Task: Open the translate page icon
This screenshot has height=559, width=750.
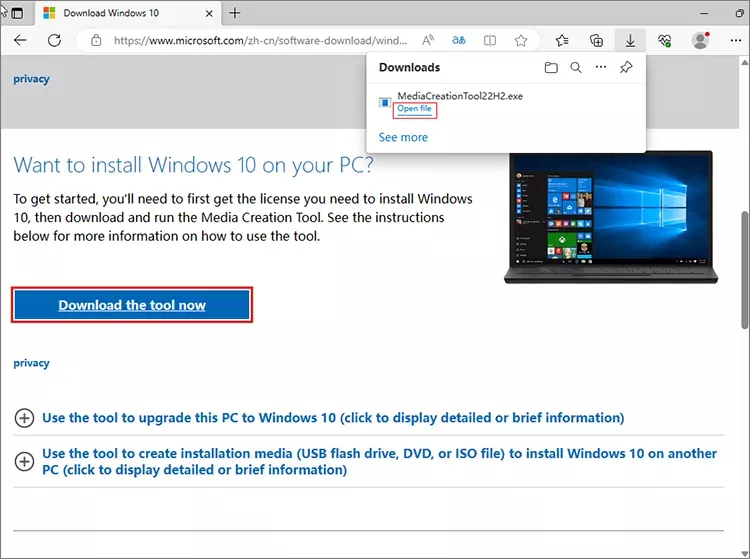Action: pyautogui.click(x=459, y=40)
